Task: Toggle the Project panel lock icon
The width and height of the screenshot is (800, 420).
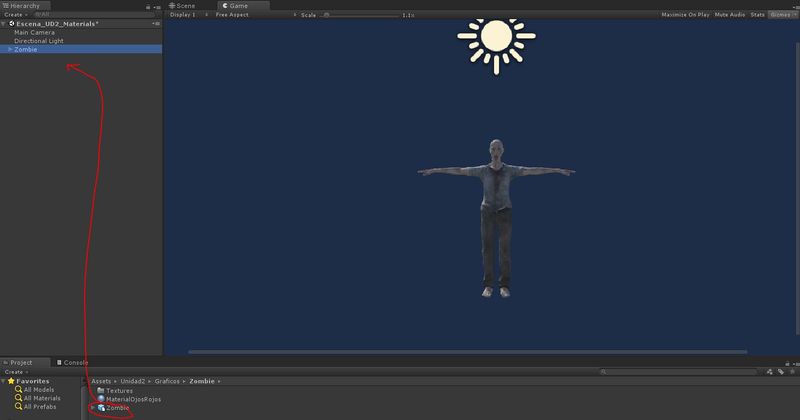Action: point(787,363)
